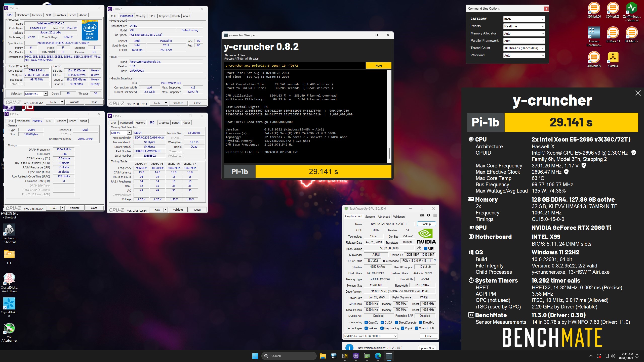This screenshot has width=644, height=362.
Task: Click the CPU-Z icon in the taskbar
Action: click(356, 356)
